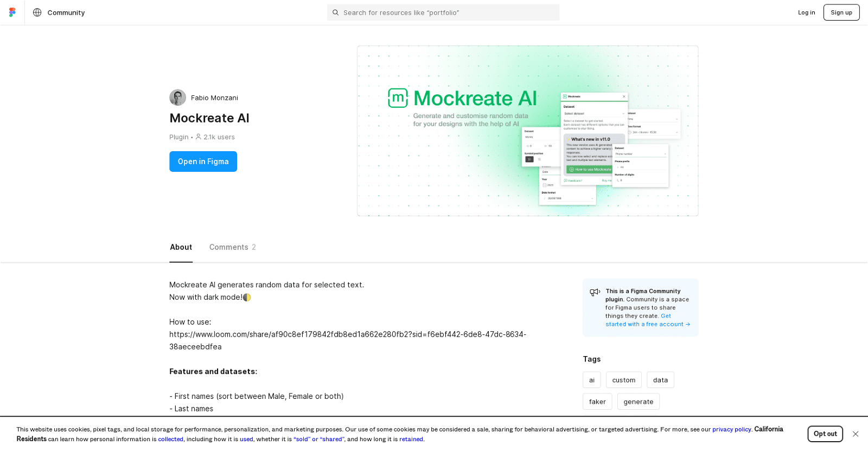Click the Sign up button
This screenshot has width=868, height=452.
(841, 12)
